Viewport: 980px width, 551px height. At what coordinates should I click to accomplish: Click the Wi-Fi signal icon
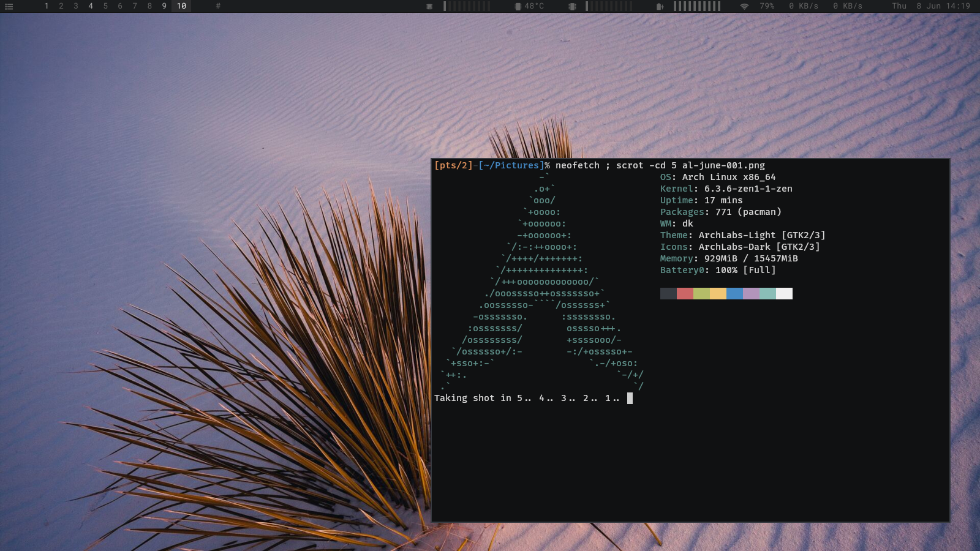745,6
